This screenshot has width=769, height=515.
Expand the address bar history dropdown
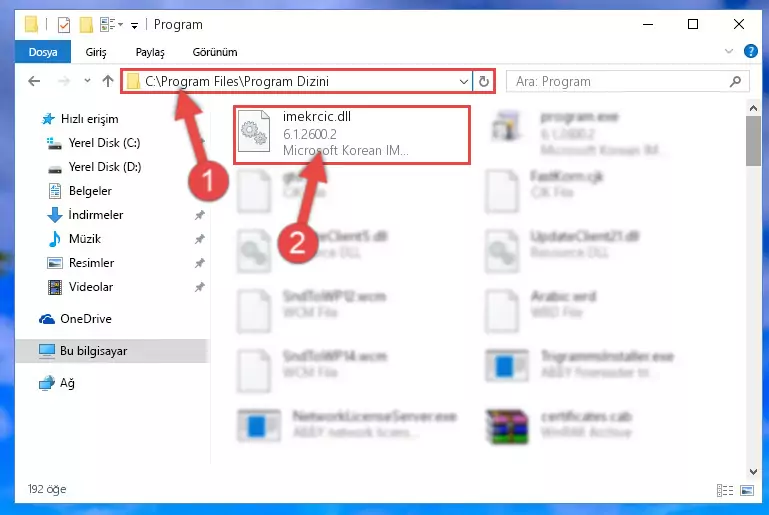(x=463, y=81)
